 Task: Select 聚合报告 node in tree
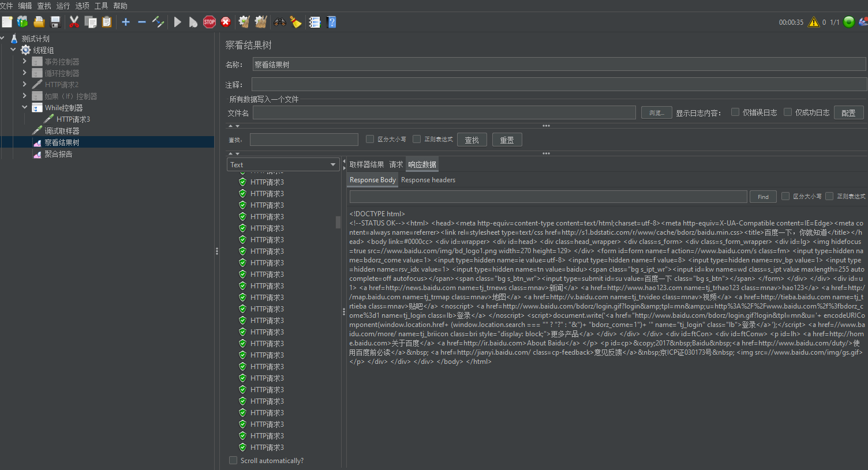(58, 154)
